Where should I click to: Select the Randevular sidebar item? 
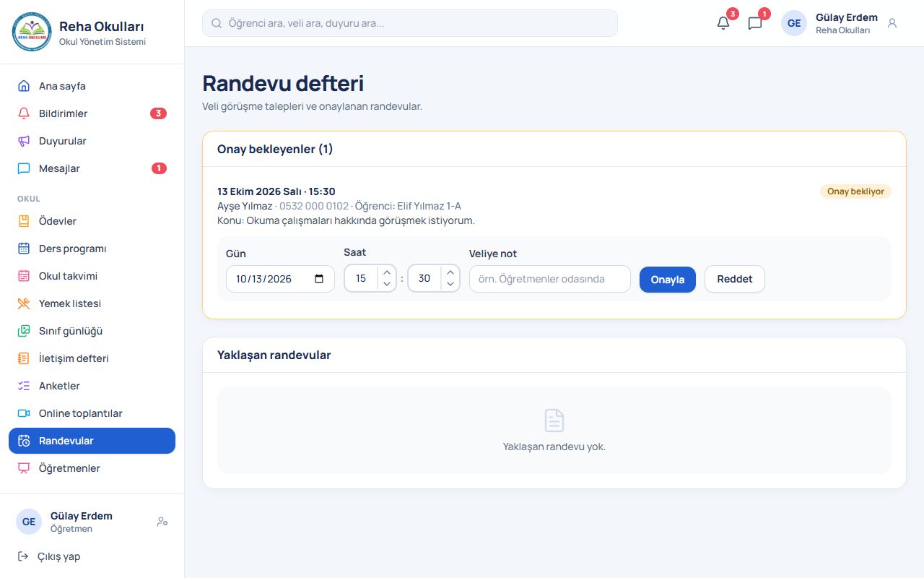pos(92,441)
